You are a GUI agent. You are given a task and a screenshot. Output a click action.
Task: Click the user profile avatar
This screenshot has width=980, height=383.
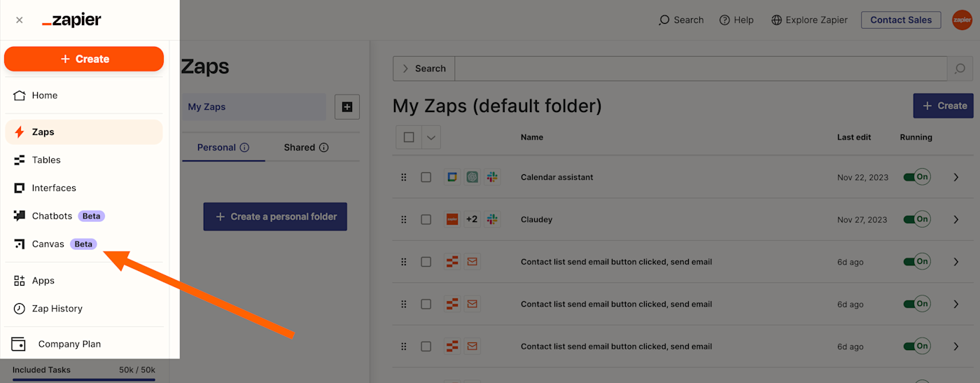click(962, 20)
